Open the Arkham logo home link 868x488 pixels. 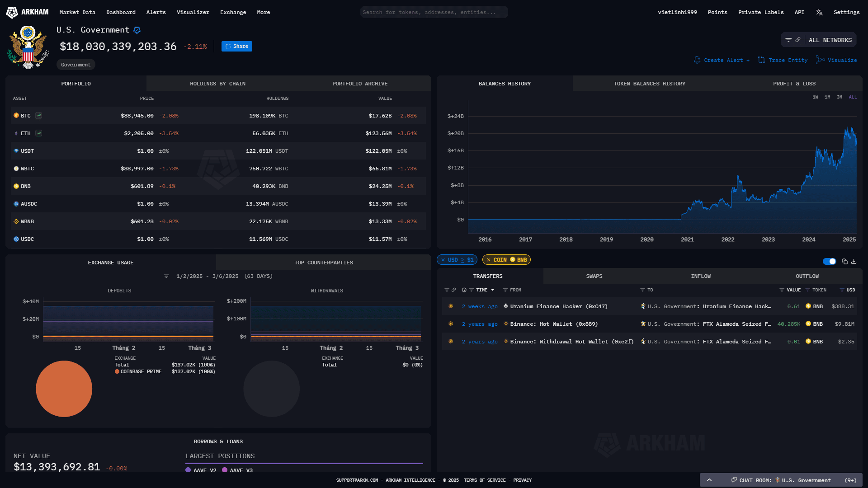pos(27,12)
